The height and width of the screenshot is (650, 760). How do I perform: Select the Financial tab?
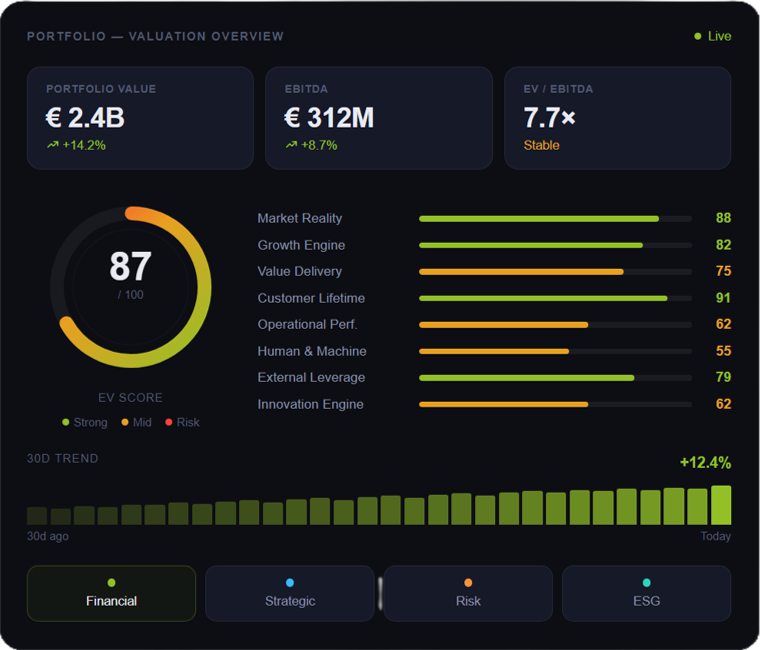(x=111, y=593)
